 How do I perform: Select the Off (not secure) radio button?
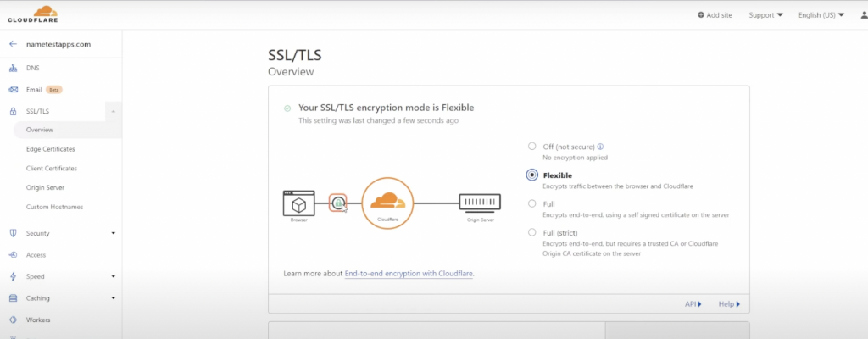pos(532,147)
